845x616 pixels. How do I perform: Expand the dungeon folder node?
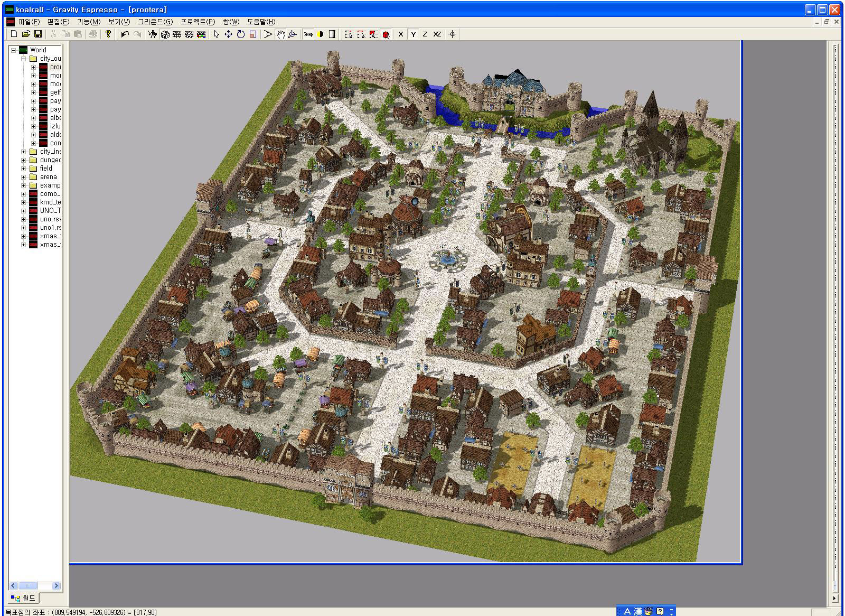pyautogui.click(x=23, y=160)
